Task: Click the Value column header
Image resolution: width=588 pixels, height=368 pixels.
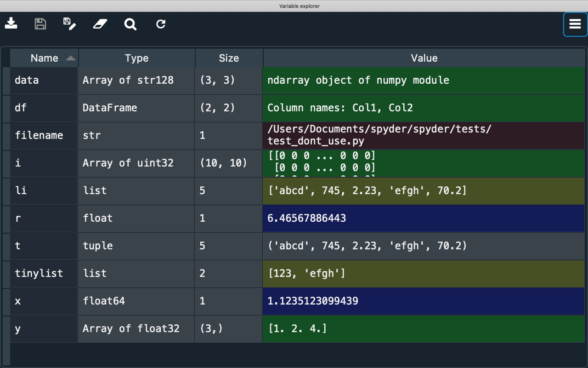Action: 424,58
